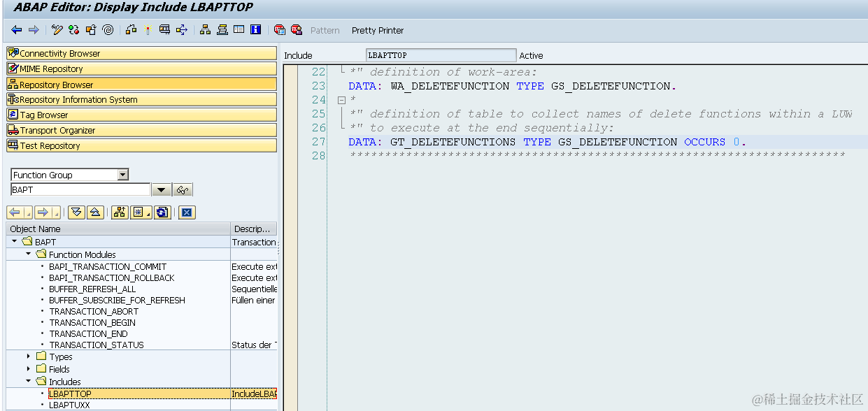Image resolution: width=868 pixels, height=411 pixels.
Task: Click Expand all nodes icon in navigator
Action: click(76, 212)
